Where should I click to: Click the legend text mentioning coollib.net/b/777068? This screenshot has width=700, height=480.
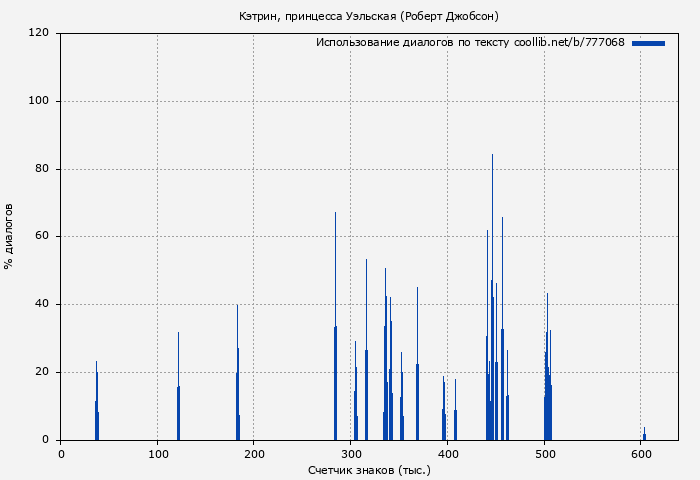click(x=470, y=43)
